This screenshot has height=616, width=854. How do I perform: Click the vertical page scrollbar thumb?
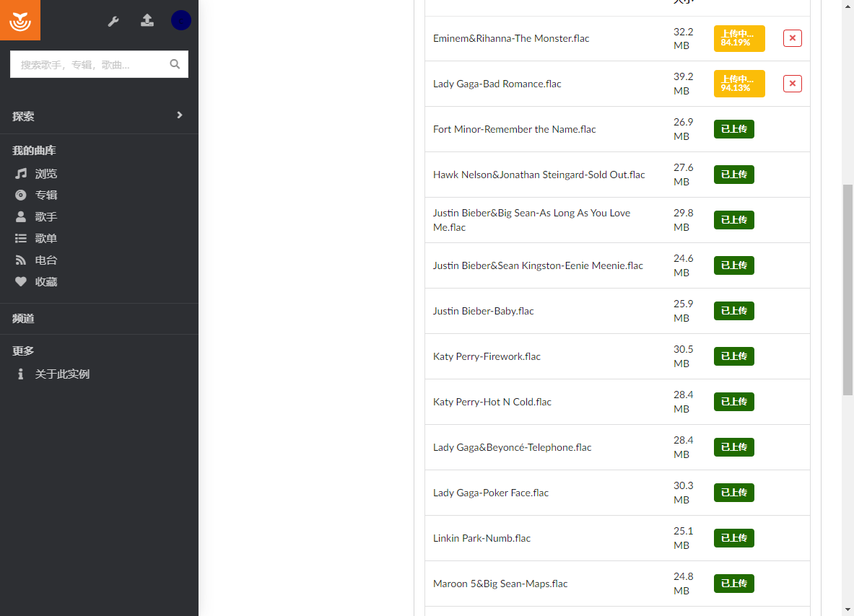848,290
